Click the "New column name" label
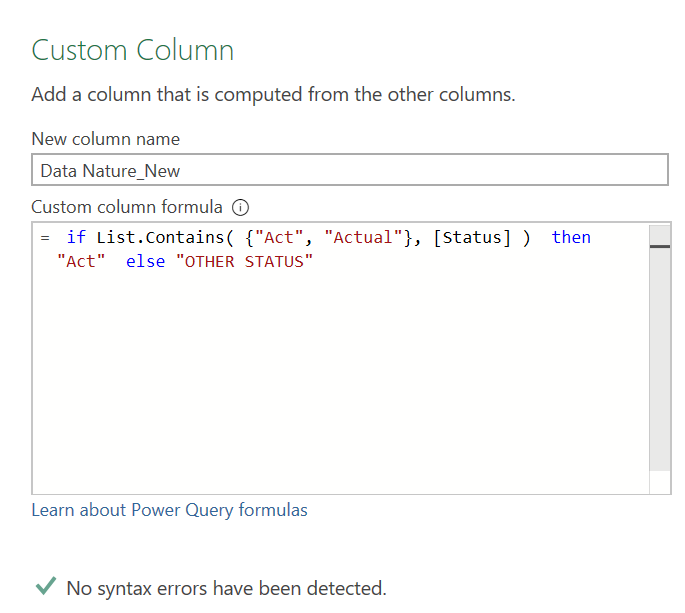The width and height of the screenshot is (685, 613). click(x=105, y=139)
